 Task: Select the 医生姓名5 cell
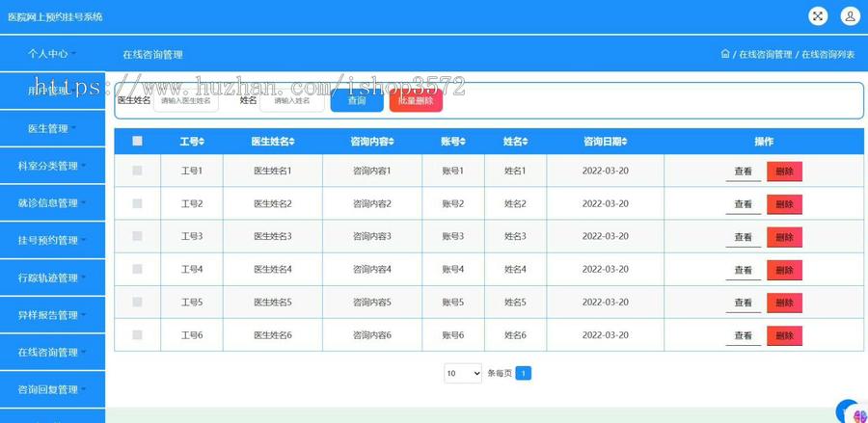point(273,302)
